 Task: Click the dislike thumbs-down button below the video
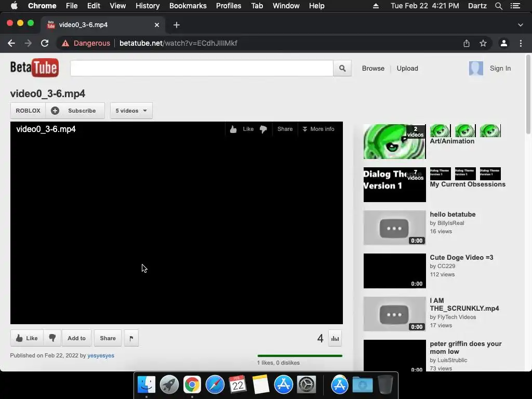(52, 338)
